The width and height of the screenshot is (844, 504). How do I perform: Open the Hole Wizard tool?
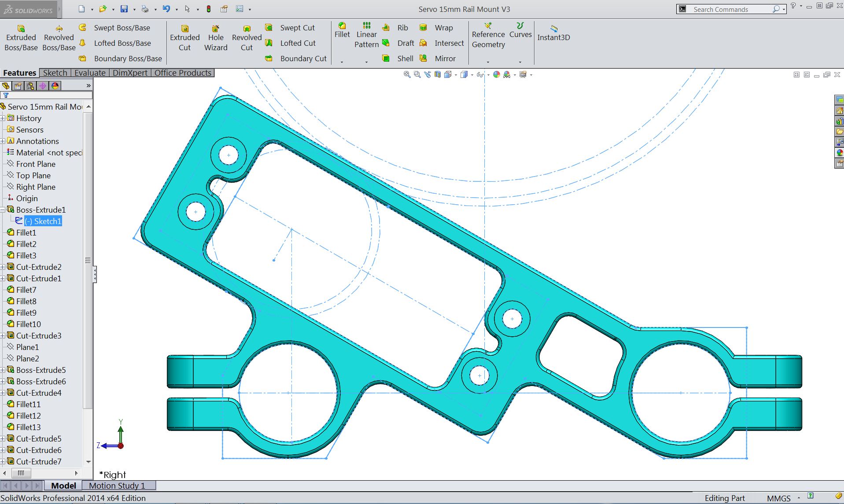(215, 37)
